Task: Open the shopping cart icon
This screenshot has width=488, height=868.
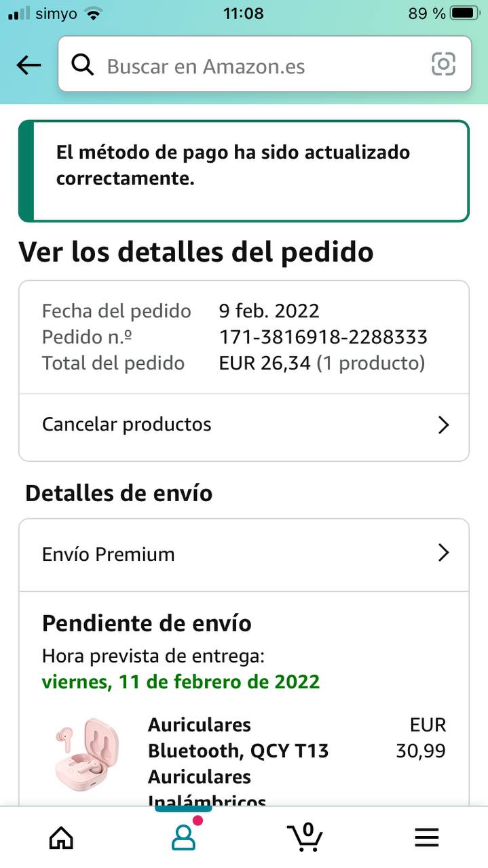Action: 305,837
